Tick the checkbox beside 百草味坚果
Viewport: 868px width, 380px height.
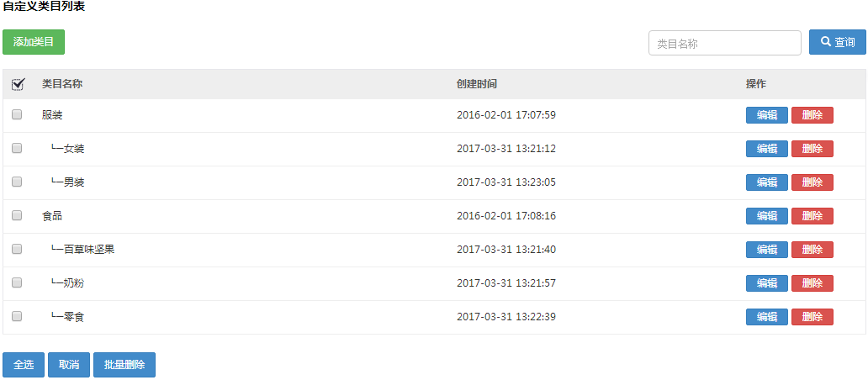17,250
